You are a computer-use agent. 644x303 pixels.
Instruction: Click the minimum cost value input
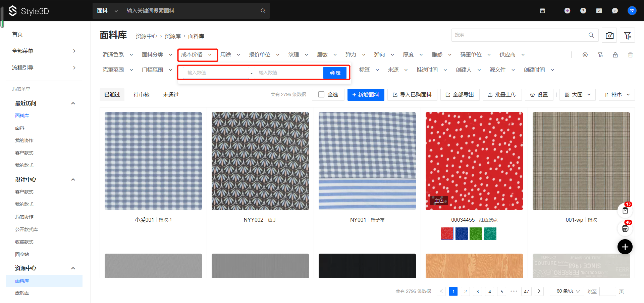(x=216, y=73)
